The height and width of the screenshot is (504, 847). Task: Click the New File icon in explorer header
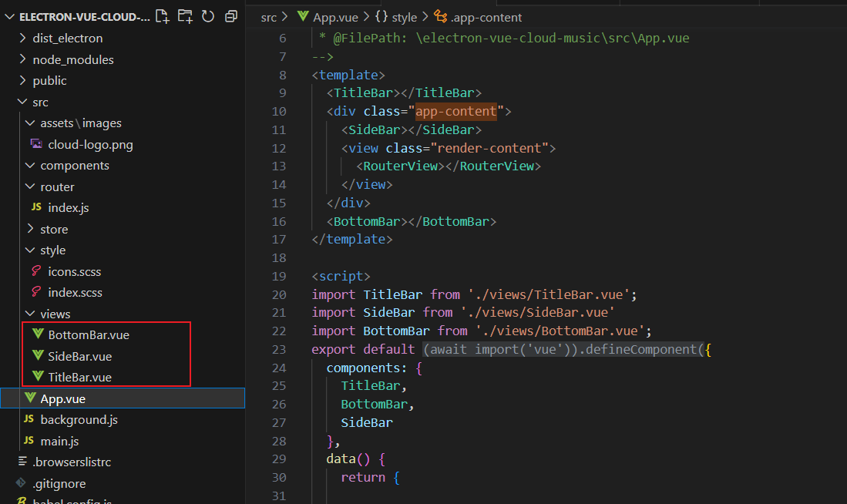(162, 16)
